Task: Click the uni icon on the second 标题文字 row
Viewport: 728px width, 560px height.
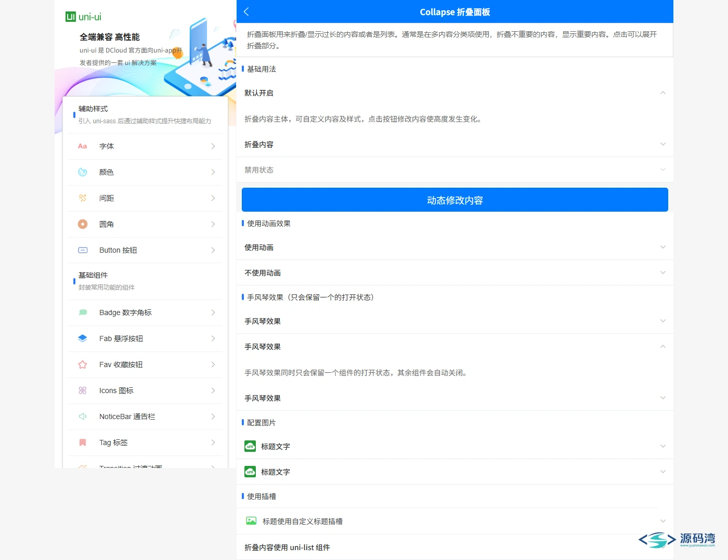Action: (x=250, y=472)
